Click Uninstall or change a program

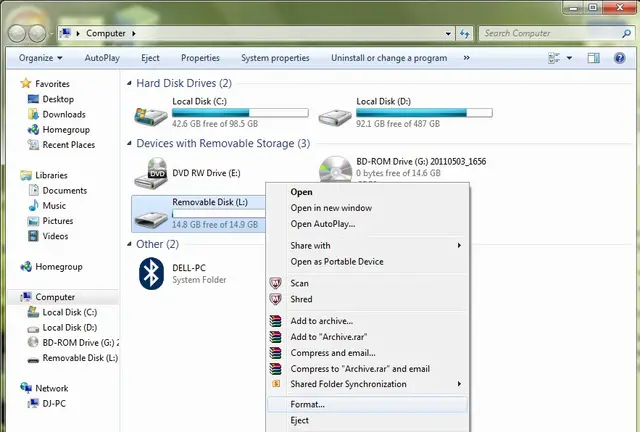pyautogui.click(x=389, y=58)
